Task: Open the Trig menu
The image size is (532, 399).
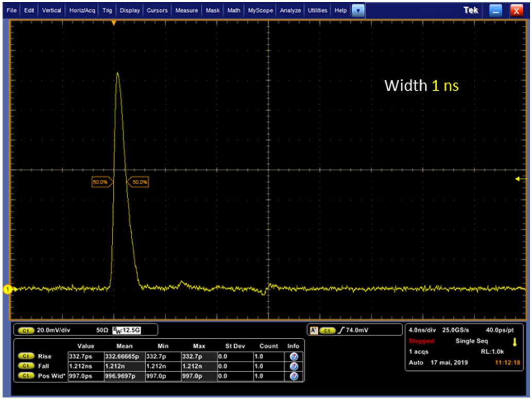Action: [x=107, y=10]
